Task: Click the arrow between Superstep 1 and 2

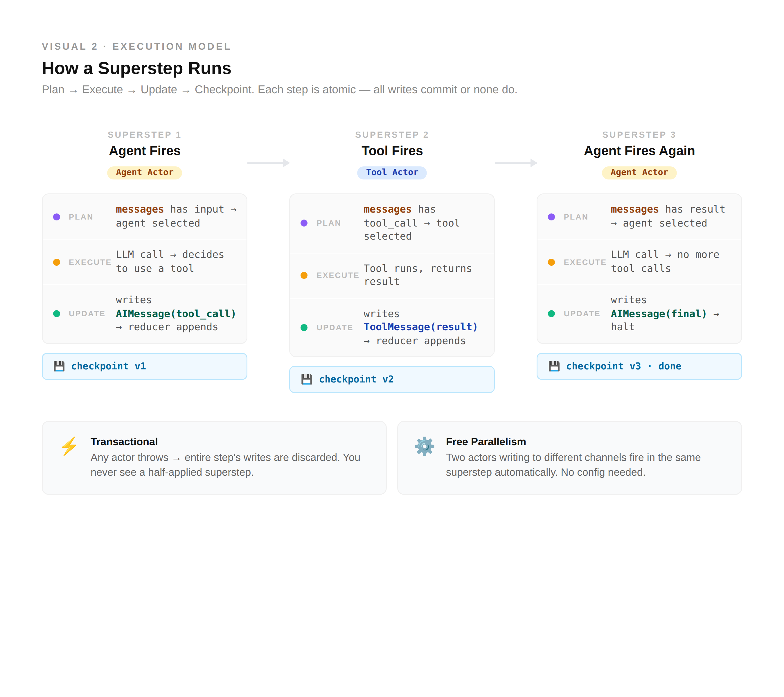Action: coord(268,163)
